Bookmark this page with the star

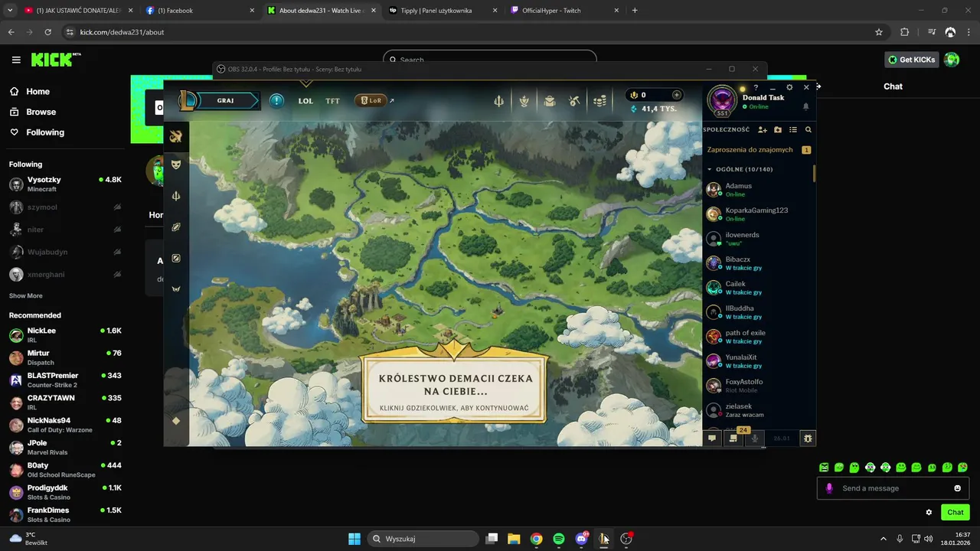879,32
